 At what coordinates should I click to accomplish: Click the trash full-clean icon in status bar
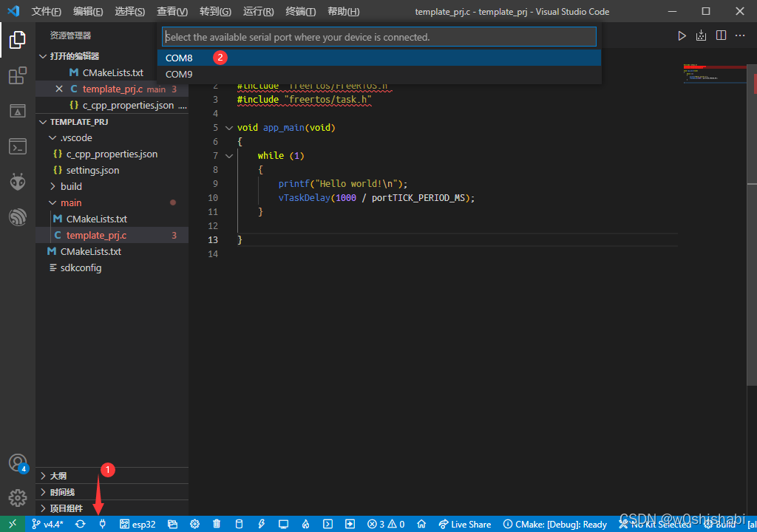[x=217, y=524]
